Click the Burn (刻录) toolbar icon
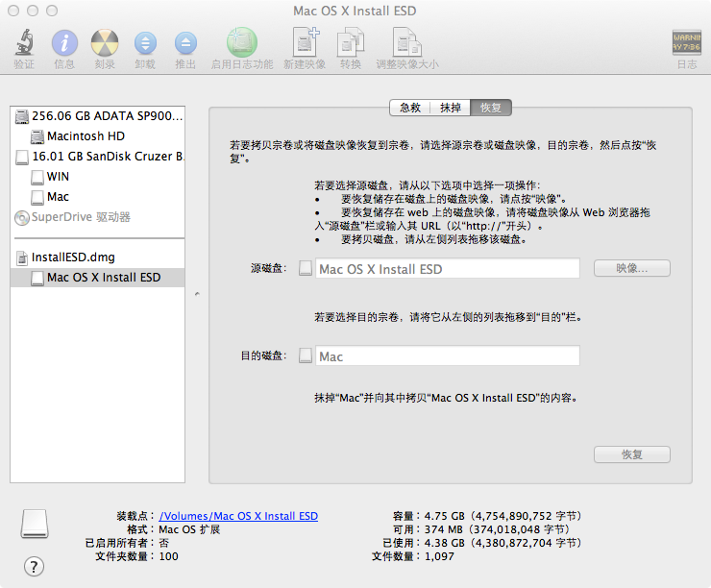 [x=105, y=43]
